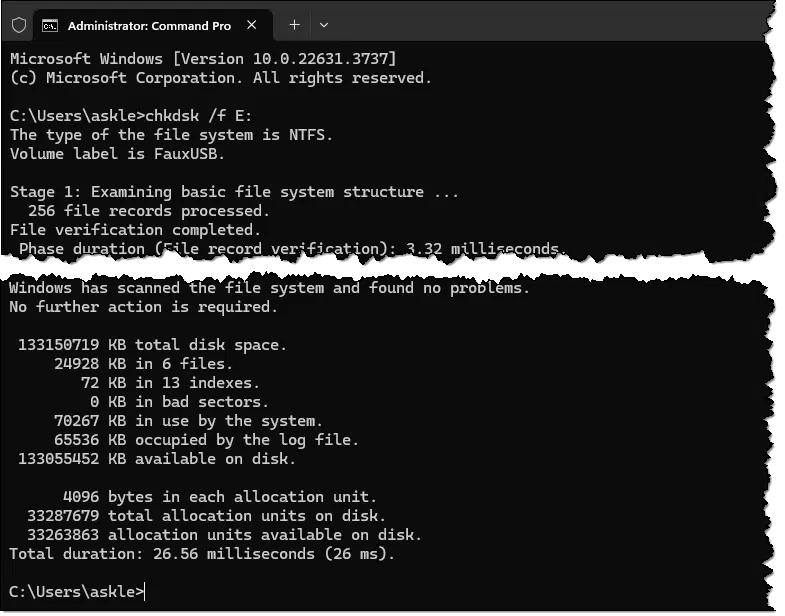The height and width of the screenshot is (616, 785).
Task: Click the chkdsk /f E: command line
Action: point(131,116)
